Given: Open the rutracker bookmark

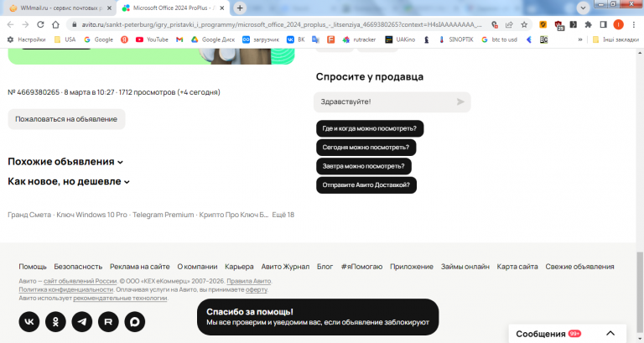Looking at the screenshot, I should (360, 39).
